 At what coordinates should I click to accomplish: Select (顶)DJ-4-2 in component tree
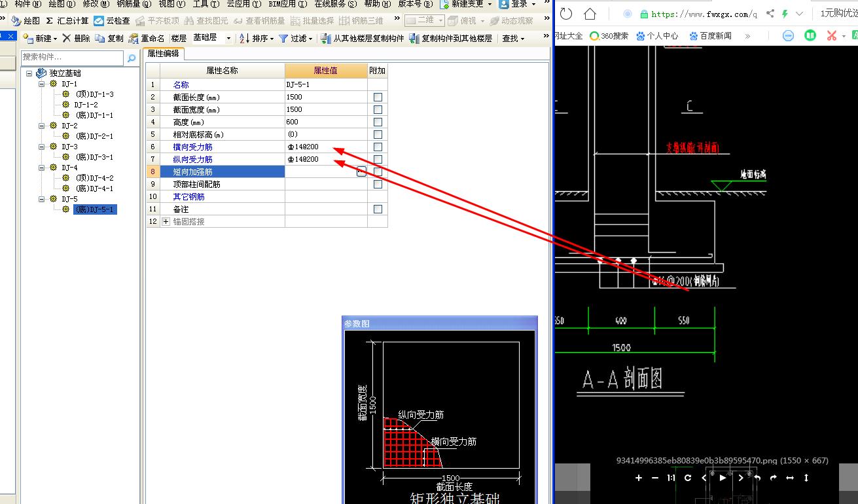pos(94,178)
